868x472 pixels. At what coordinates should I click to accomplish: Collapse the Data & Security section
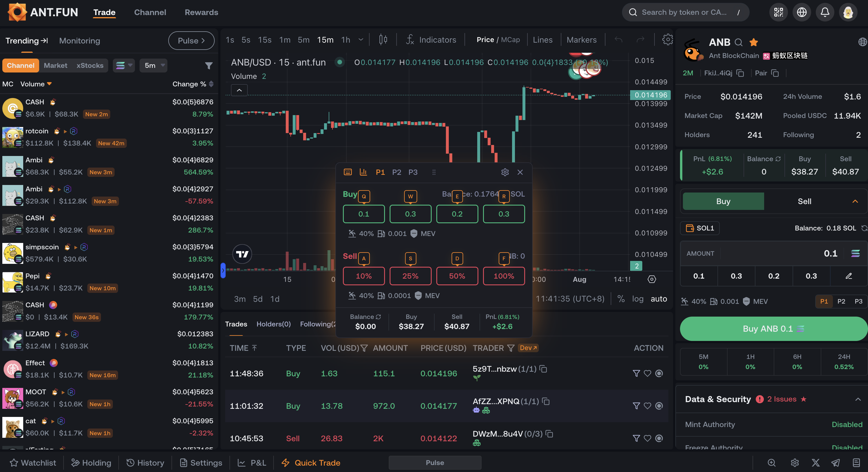coord(858,399)
